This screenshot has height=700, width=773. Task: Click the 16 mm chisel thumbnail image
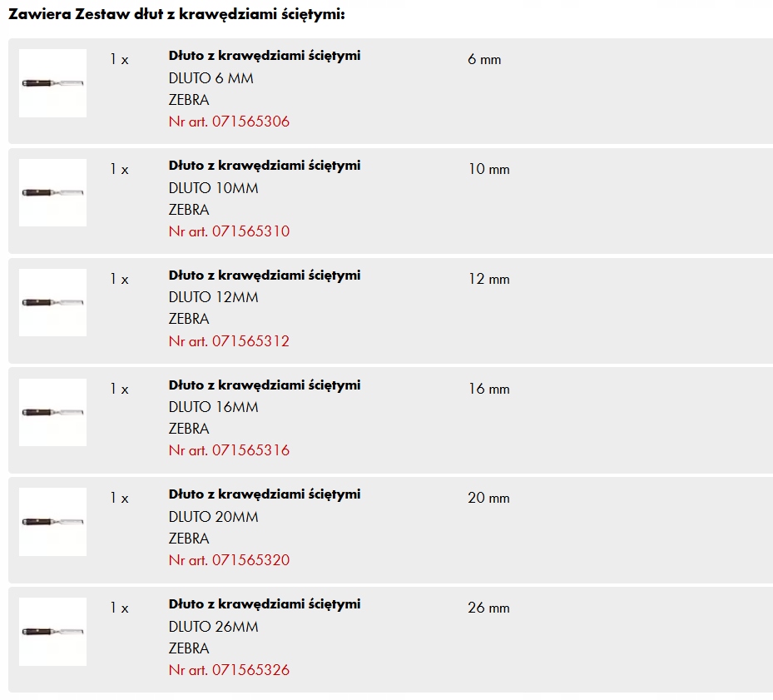pyautogui.click(x=52, y=412)
